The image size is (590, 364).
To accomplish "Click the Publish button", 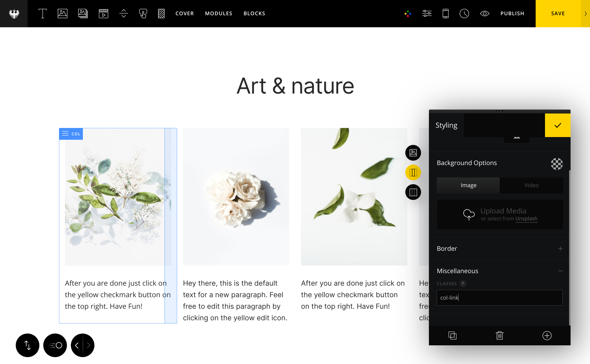I will tap(512, 14).
